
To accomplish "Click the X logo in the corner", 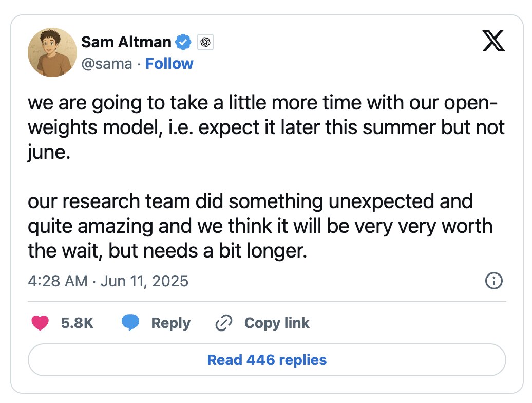I will (x=493, y=42).
